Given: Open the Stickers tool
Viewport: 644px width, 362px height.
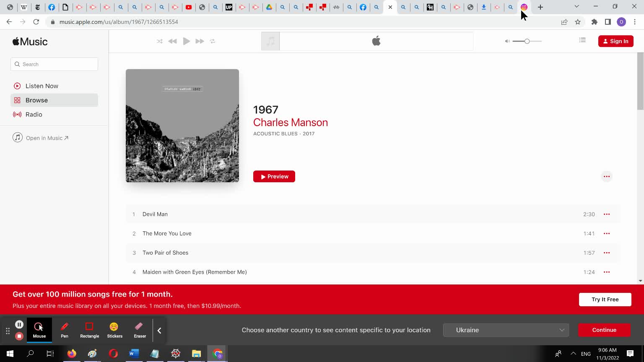Looking at the screenshot, I should click(x=114, y=330).
